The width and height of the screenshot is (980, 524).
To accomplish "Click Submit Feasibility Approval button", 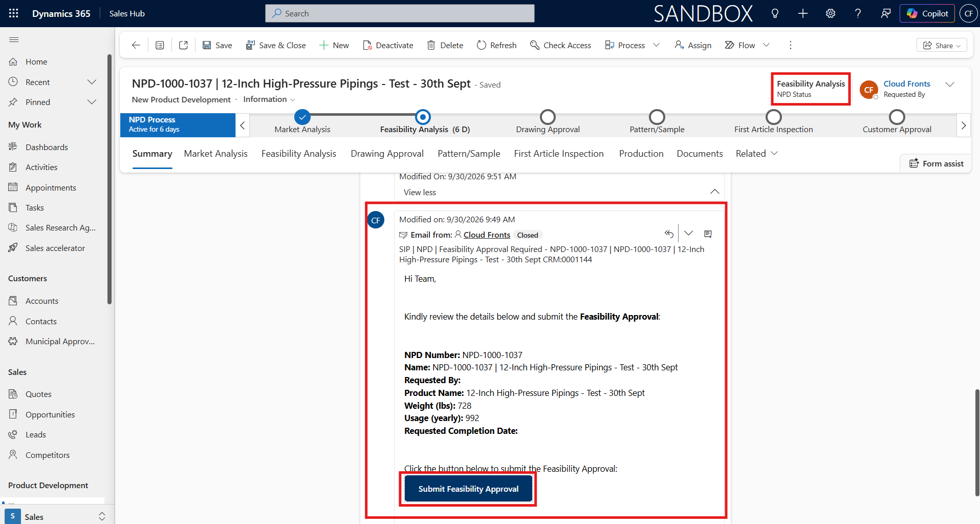I will point(468,489).
